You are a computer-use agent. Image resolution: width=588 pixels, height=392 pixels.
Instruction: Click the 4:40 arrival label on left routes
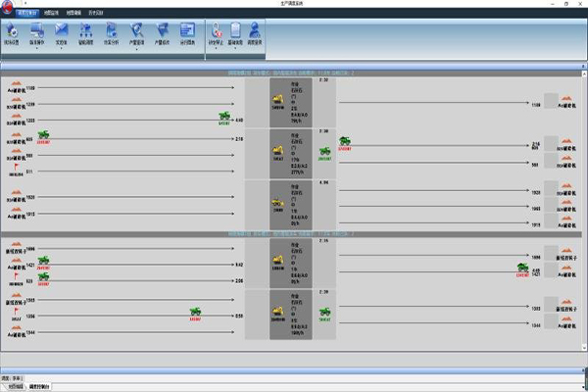[239, 121]
